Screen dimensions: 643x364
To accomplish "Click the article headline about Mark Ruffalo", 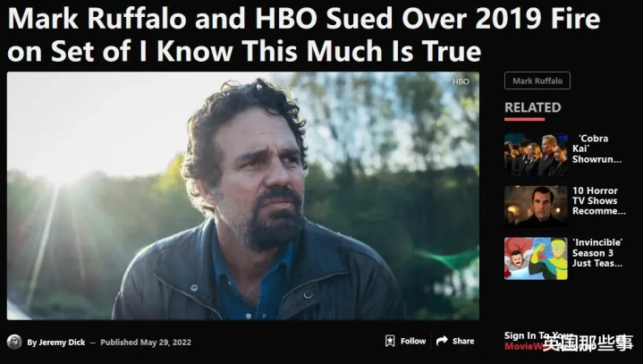I will coord(303,34).
